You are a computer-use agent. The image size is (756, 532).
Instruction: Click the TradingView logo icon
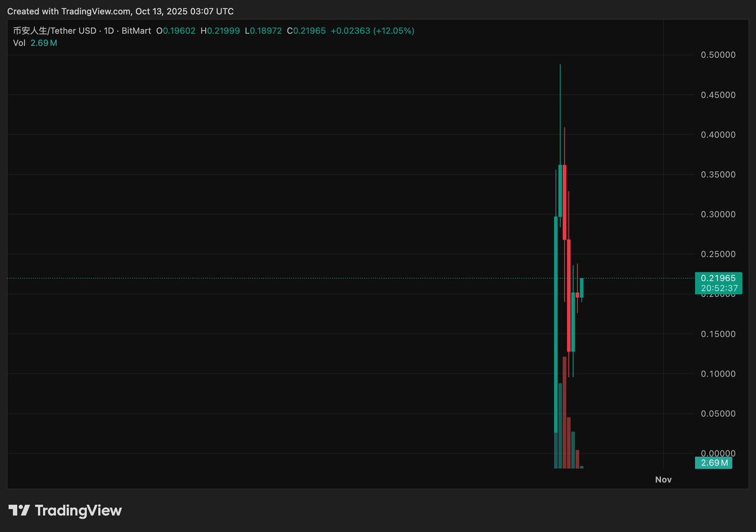point(19,511)
